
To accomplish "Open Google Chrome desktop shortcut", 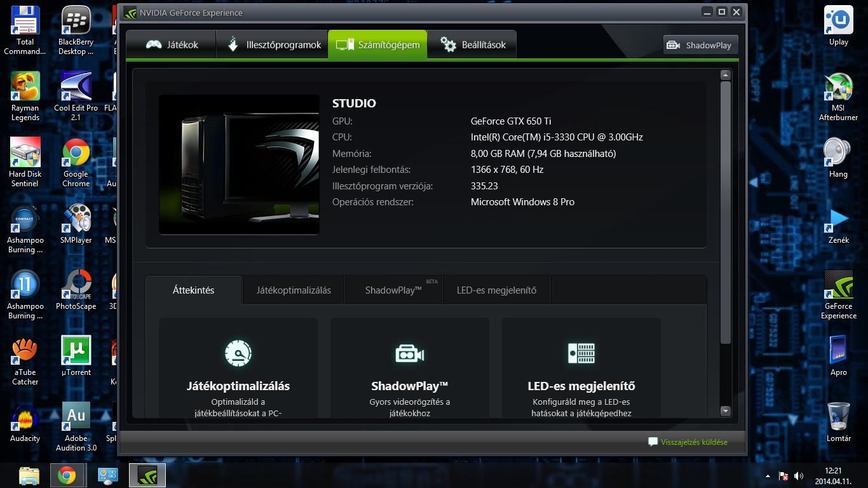I will pos(76,163).
